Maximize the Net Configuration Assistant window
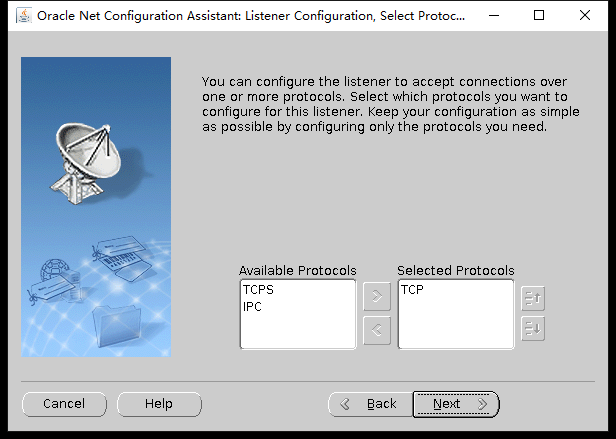The width and height of the screenshot is (616, 439). tap(539, 16)
